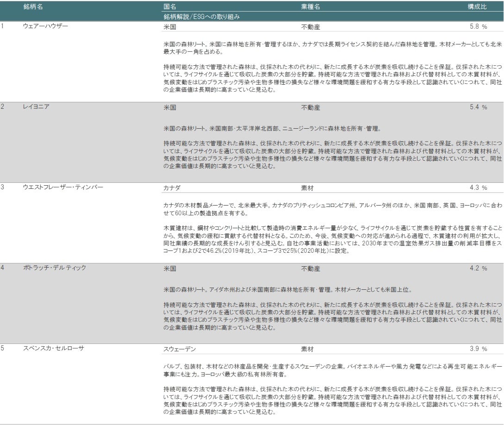Viewport: 504px width, 425px height.
Task: Click the 5.8 % weighting value
Action: tap(478, 27)
